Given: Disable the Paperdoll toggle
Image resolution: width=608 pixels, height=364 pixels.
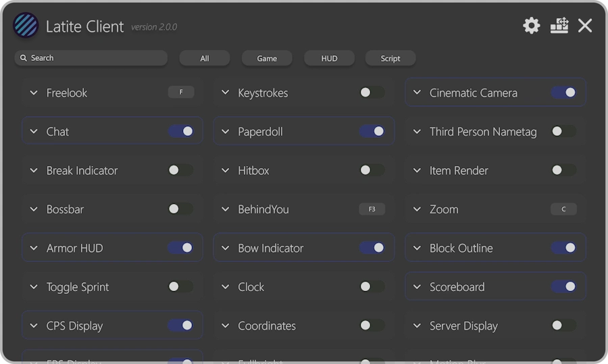Looking at the screenshot, I should [372, 131].
